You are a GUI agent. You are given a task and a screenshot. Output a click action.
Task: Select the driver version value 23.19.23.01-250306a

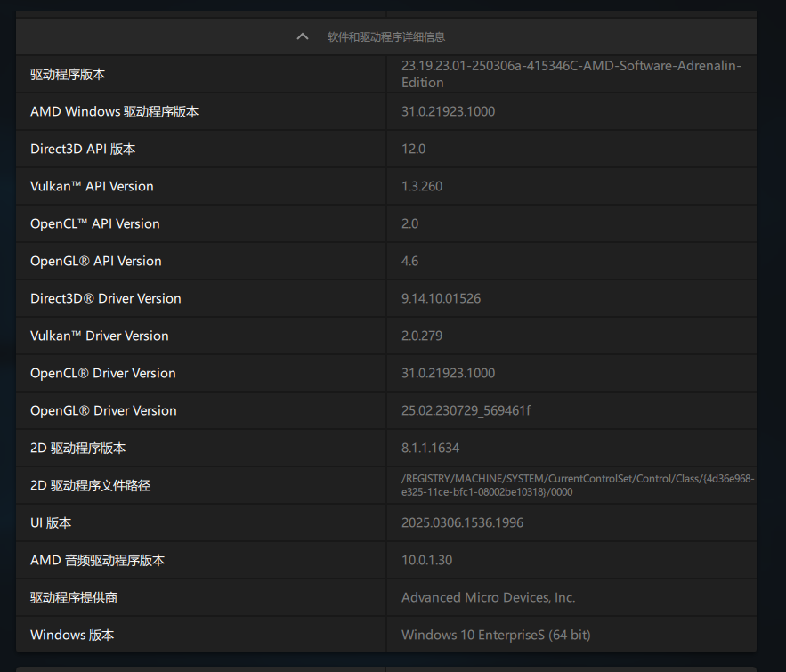click(571, 74)
